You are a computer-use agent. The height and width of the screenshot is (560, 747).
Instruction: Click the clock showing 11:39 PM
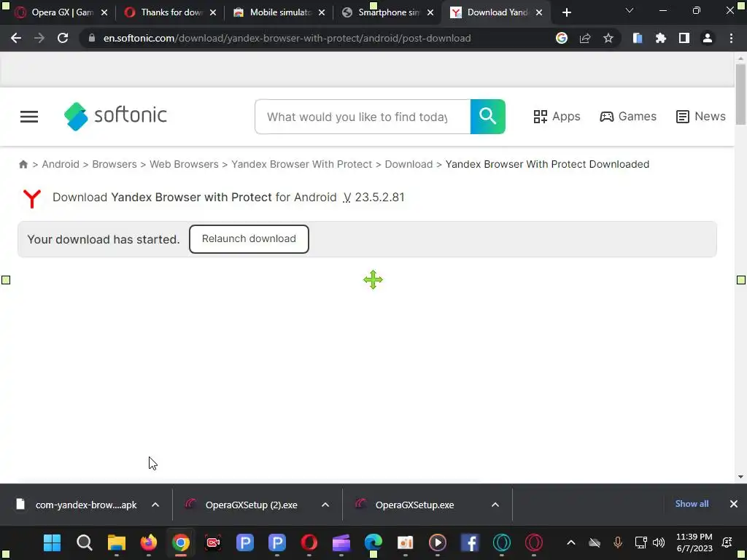coord(694,542)
